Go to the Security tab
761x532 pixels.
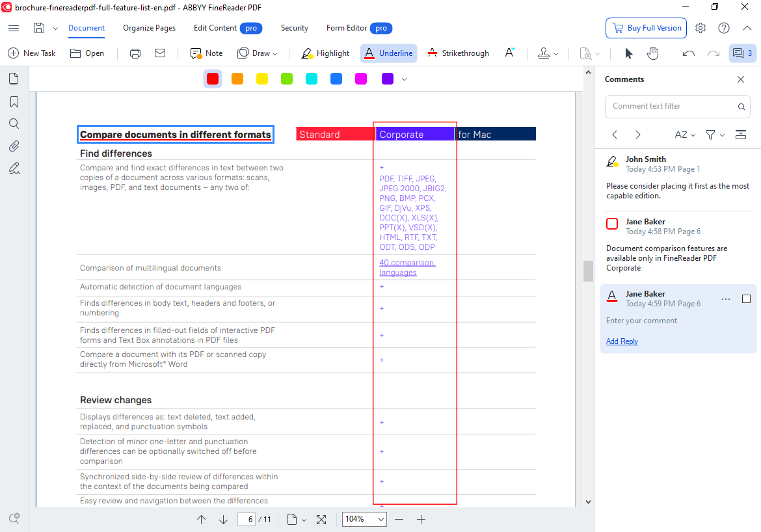pyautogui.click(x=295, y=28)
